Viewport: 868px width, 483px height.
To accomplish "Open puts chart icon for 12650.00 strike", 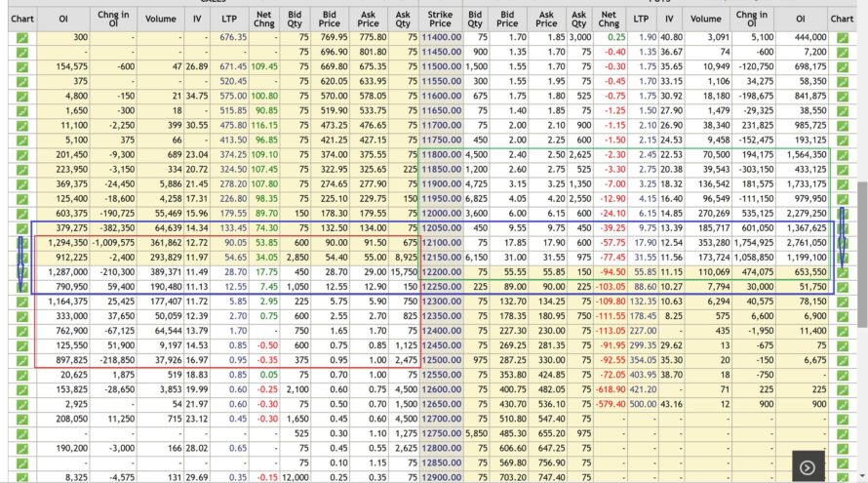I will [842, 404].
